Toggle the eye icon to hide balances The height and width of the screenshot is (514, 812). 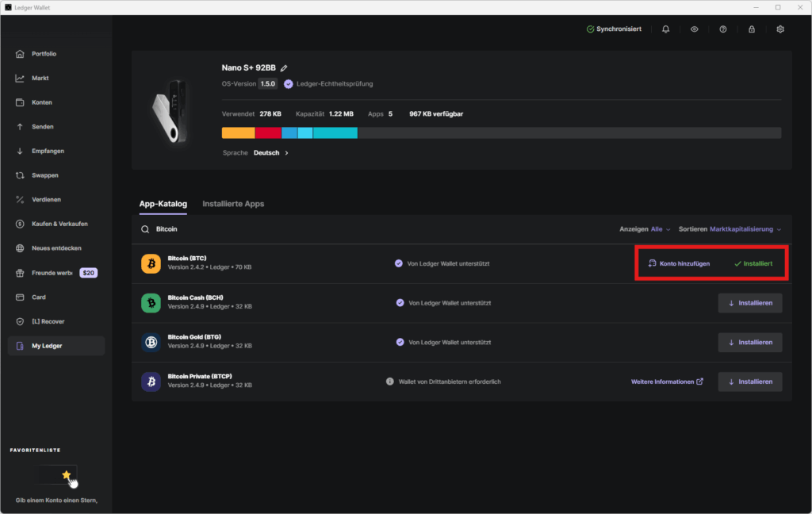(694, 29)
